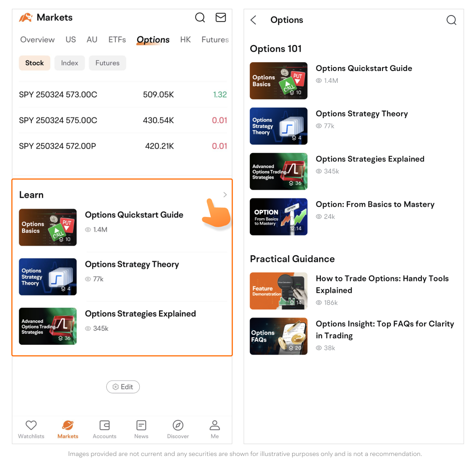Image resolution: width=476 pixels, height=463 pixels.
Task: Tap the search icon on Options page
Action: pos(451,20)
